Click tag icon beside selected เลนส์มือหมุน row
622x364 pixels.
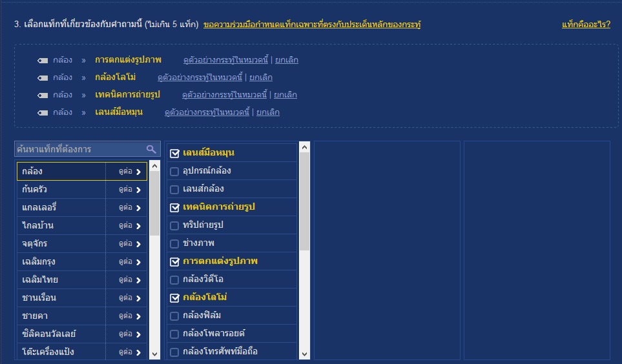(43, 112)
